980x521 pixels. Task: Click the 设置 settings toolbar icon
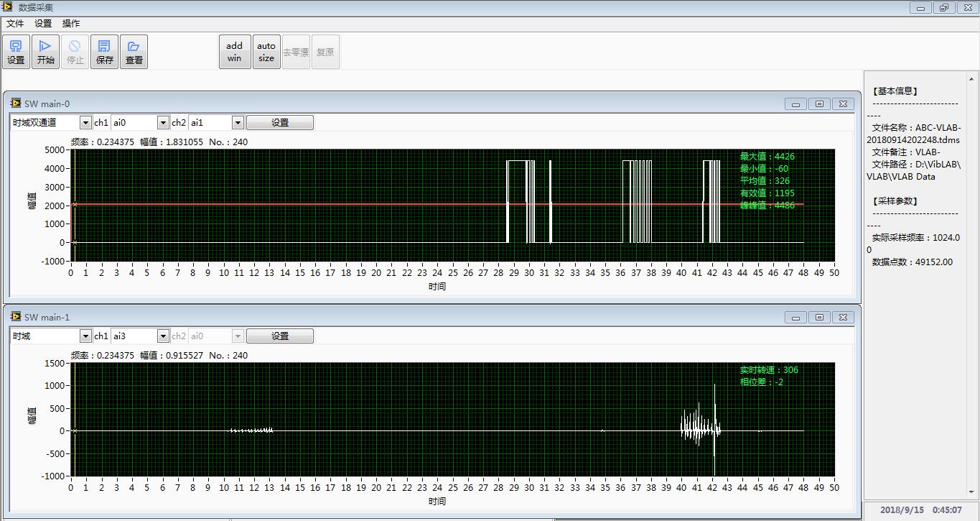pos(16,52)
